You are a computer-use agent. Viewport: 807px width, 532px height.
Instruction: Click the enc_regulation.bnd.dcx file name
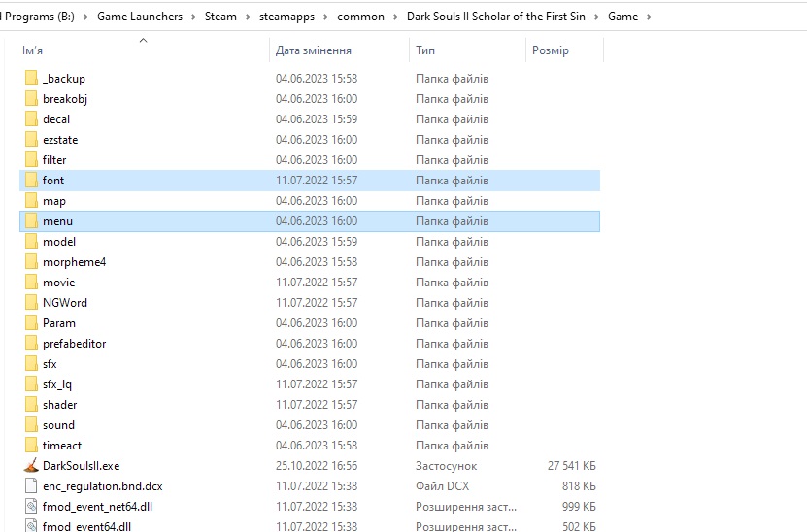(102, 486)
